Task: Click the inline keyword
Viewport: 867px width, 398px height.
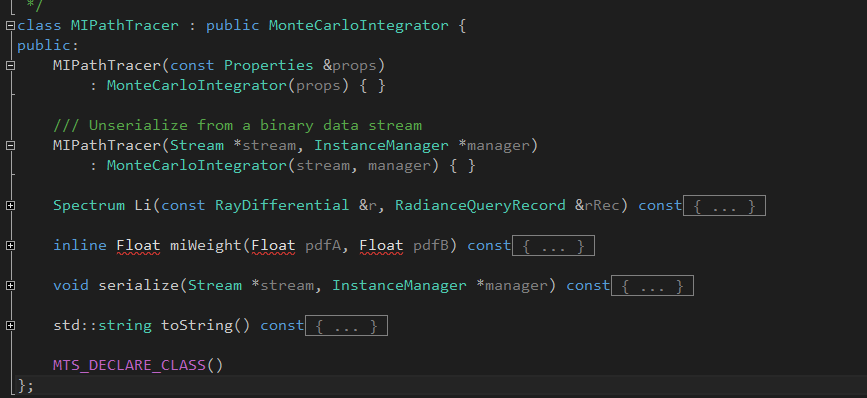Action: click(x=80, y=245)
